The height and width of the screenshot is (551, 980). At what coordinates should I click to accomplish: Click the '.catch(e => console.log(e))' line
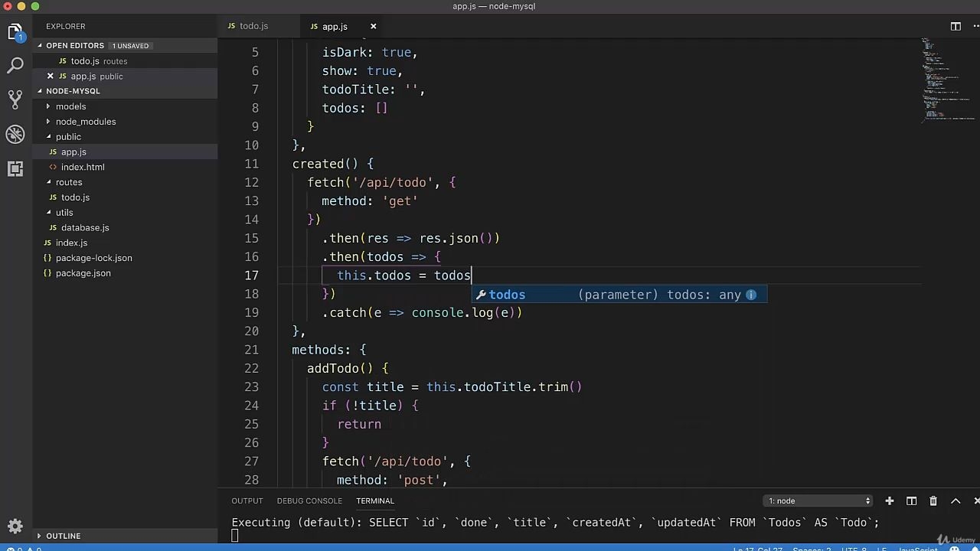pyautogui.click(x=422, y=312)
